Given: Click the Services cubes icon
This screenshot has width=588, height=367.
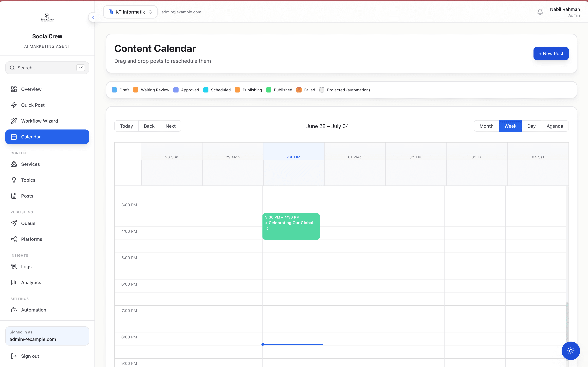Looking at the screenshot, I should tap(14, 164).
